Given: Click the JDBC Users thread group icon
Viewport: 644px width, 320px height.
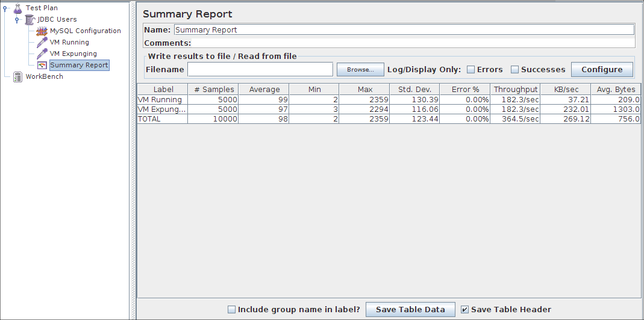Looking at the screenshot, I should 30,19.
